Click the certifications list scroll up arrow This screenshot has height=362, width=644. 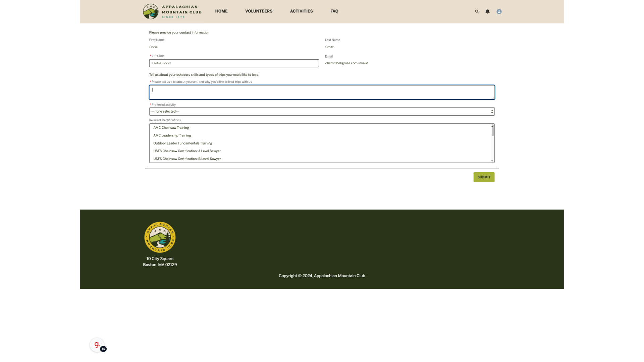click(x=492, y=126)
